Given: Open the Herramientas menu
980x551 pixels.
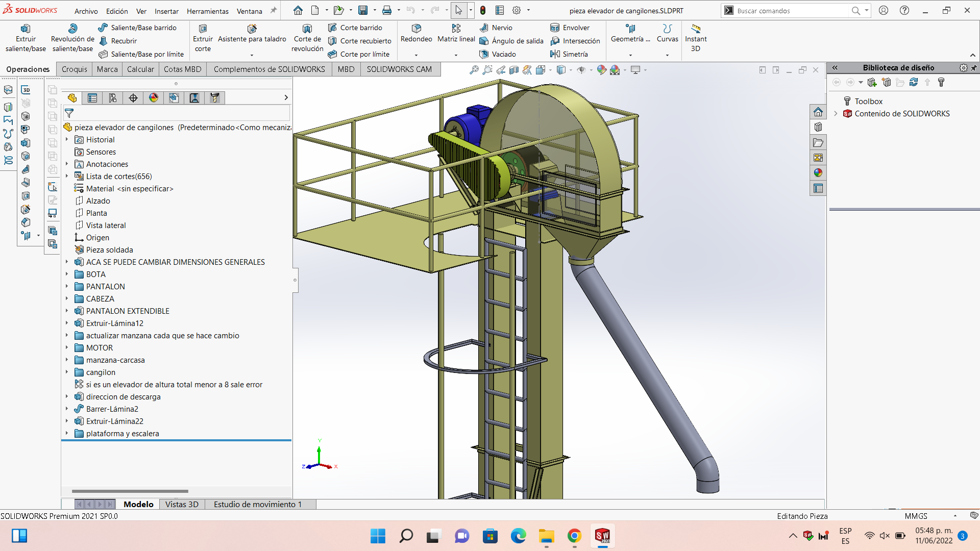Looking at the screenshot, I should tap(207, 11).
